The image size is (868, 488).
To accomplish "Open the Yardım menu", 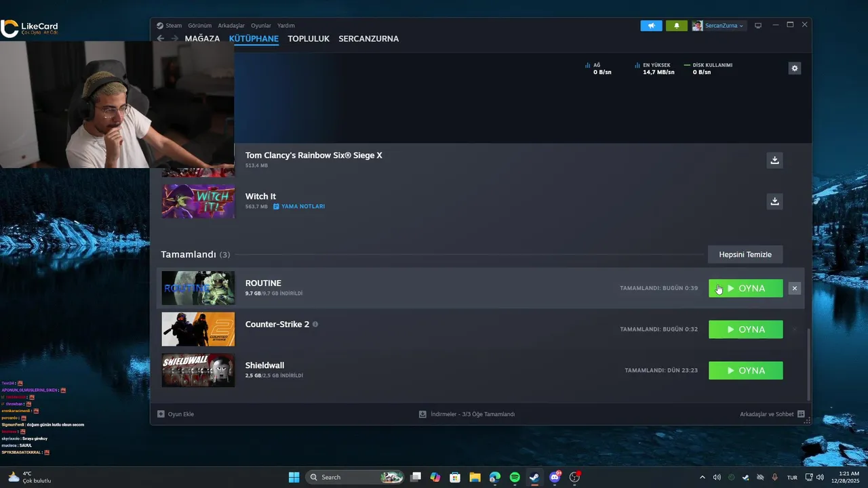I will 286,26.
